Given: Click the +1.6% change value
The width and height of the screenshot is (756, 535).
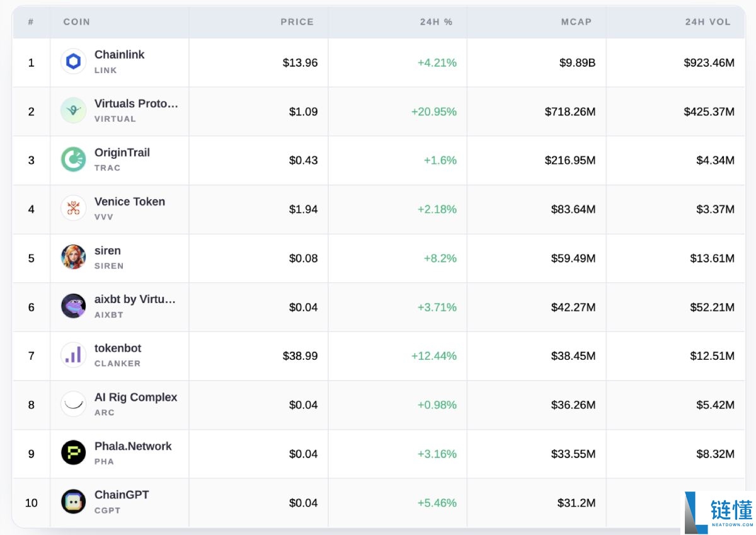Looking at the screenshot, I should (x=440, y=161).
